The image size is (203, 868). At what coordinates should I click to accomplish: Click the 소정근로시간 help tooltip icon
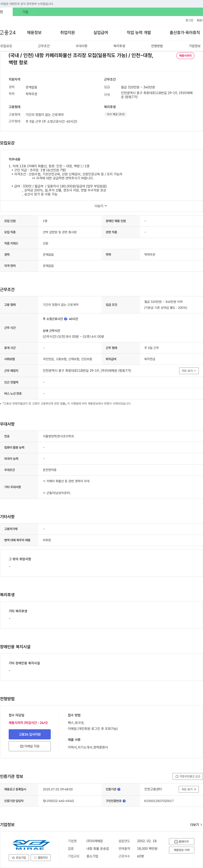coord(65,319)
